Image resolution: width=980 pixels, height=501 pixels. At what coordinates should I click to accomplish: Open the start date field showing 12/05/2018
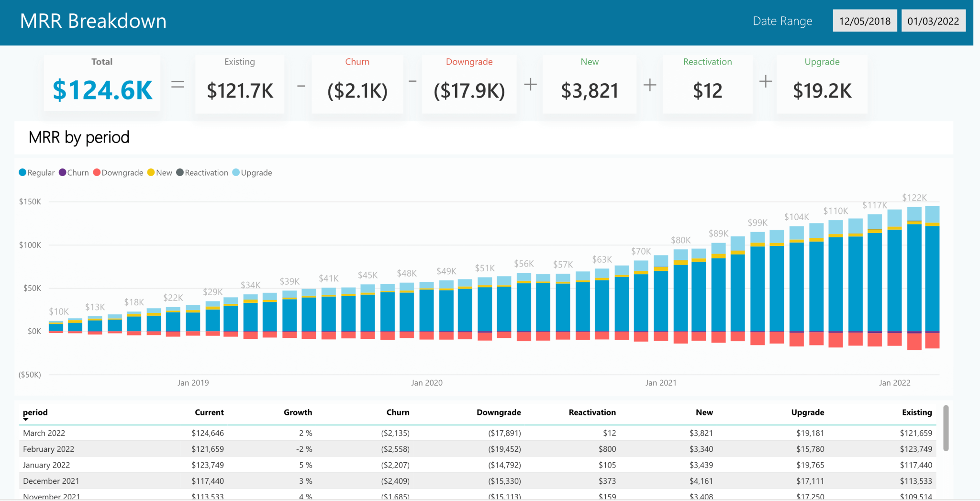(865, 21)
